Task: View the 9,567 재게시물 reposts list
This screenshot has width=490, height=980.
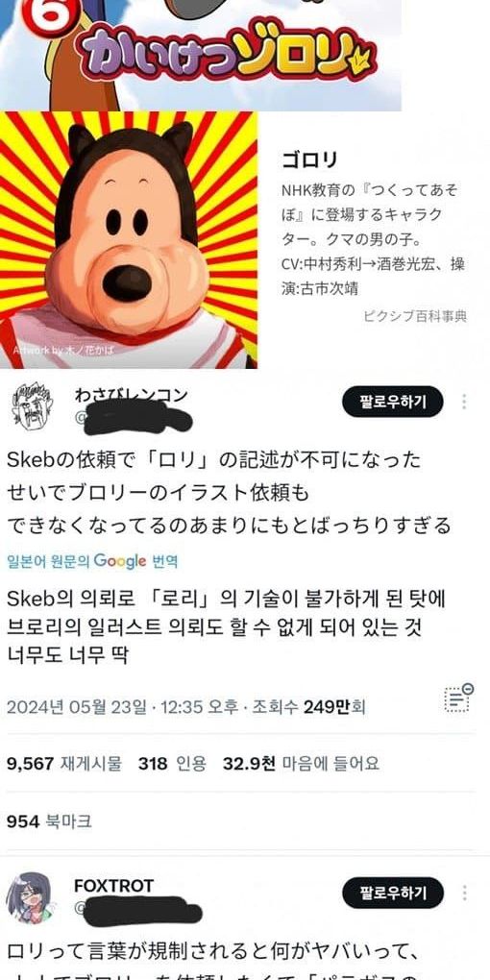Action: 64,764
